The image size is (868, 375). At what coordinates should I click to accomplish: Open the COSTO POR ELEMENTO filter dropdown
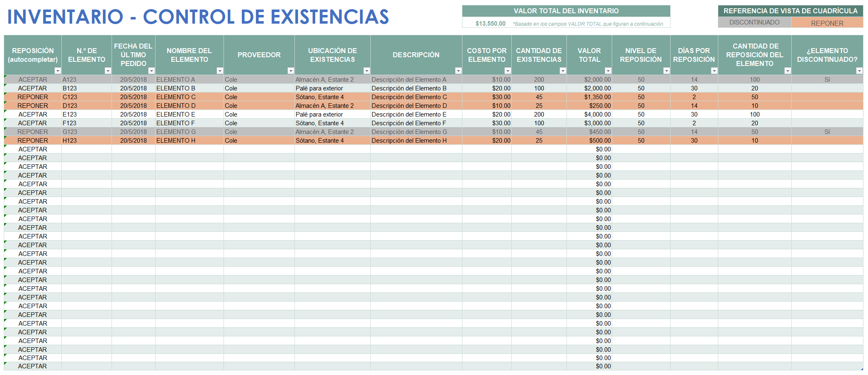508,71
